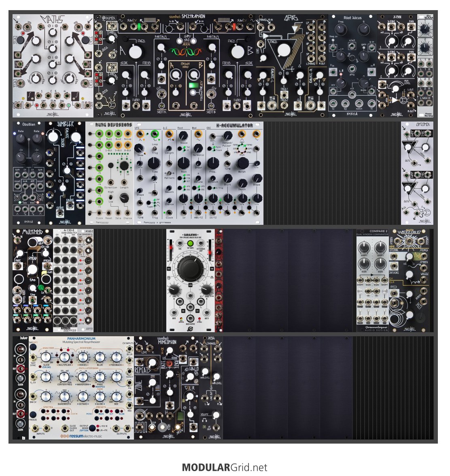Toggle the Panharmonium FREEZE button
The image size is (450, 476).
[33, 415]
